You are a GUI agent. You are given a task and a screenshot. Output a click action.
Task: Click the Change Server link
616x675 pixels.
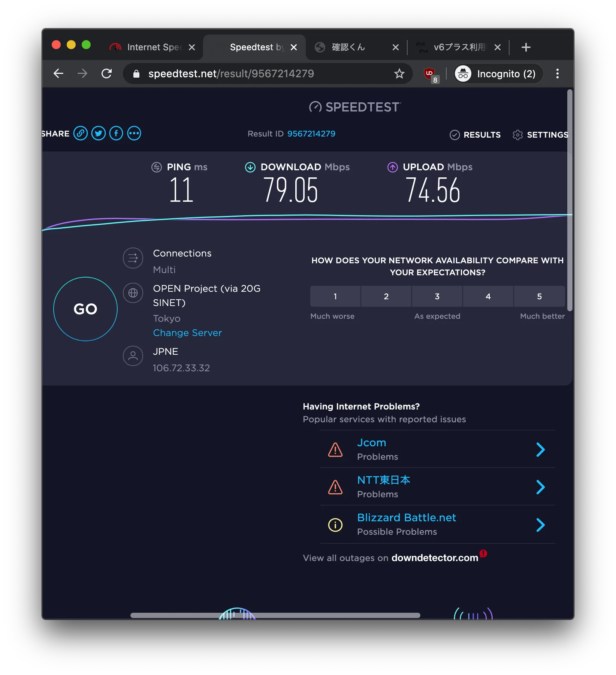tap(187, 333)
